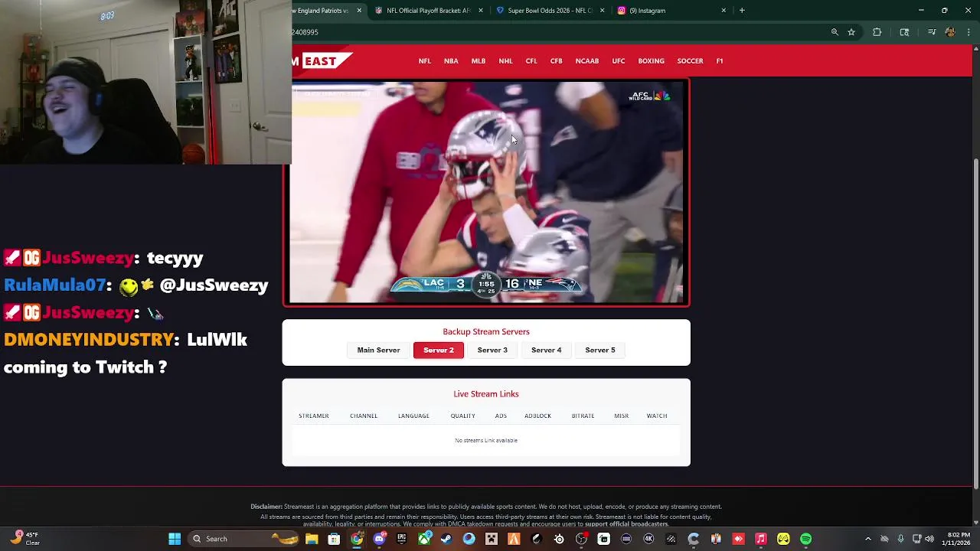Click the BITRATE column header

tap(583, 416)
